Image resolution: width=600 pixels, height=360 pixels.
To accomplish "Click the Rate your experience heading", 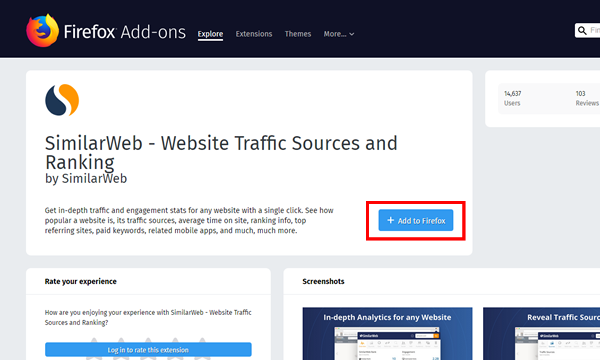I will (80, 282).
